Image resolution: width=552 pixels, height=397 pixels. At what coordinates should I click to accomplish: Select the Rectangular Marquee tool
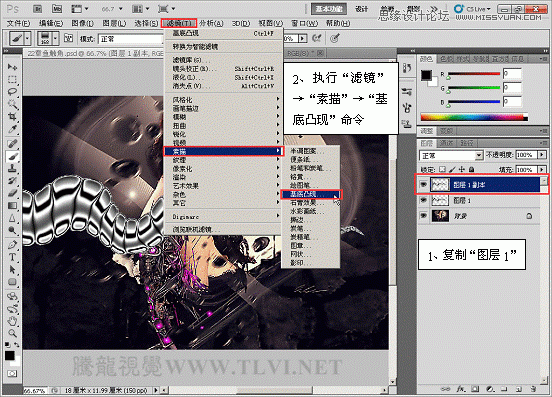click(12, 80)
